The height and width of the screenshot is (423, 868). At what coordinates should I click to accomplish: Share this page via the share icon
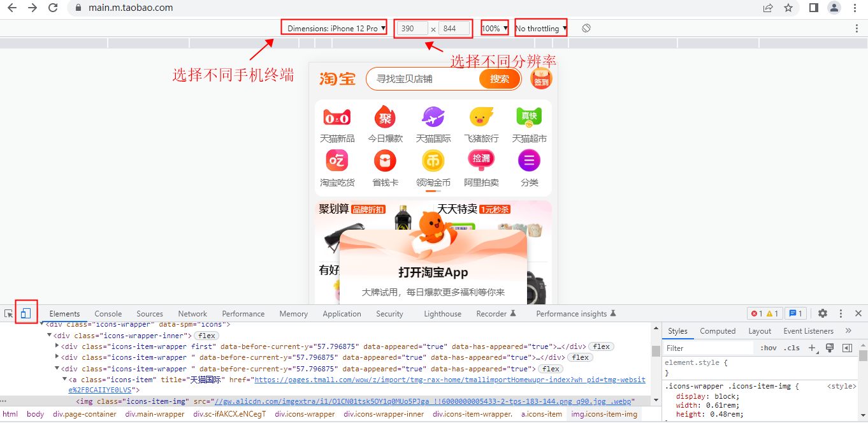point(768,8)
